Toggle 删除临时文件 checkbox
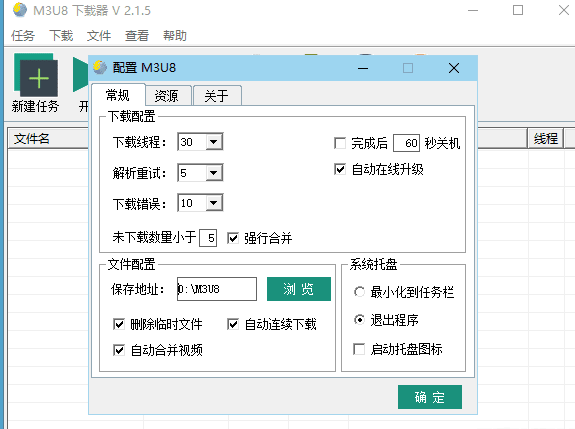Viewport: 575px width, 429px height. click(x=119, y=324)
